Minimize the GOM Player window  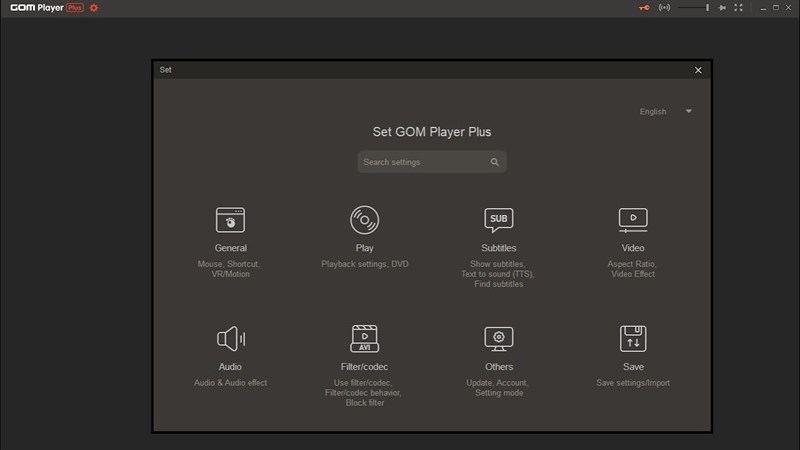click(763, 8)
